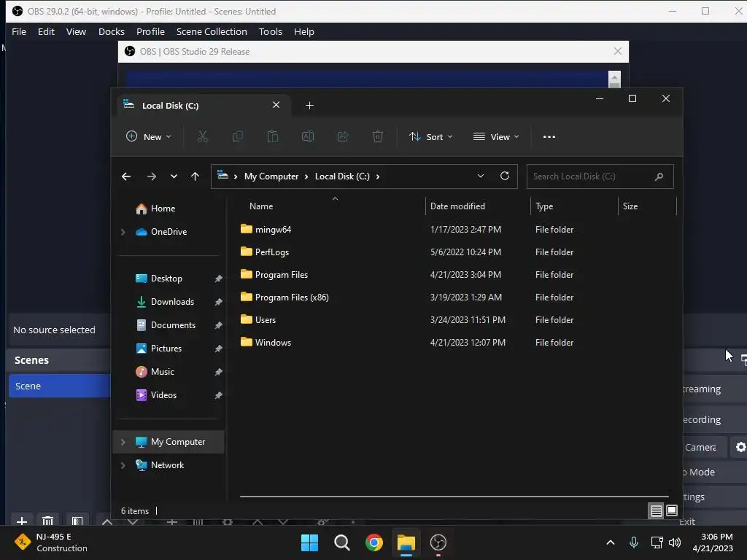Sort by the Type column header
747x560 pixels.
(x=544, y=206)
